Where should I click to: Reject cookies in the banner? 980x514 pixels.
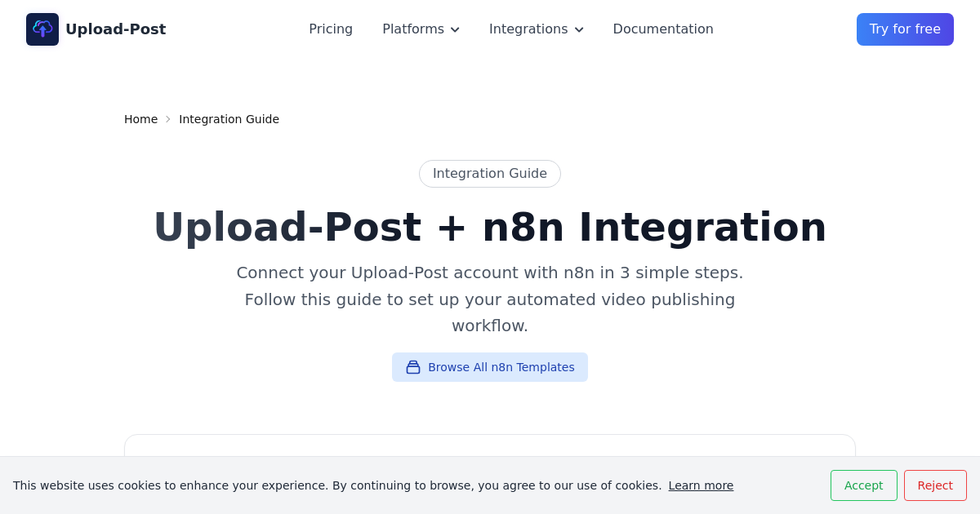point(935,485)
